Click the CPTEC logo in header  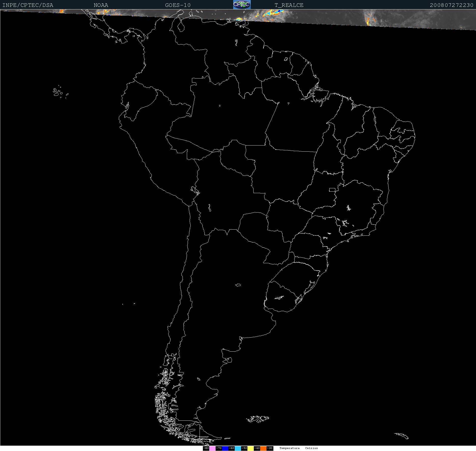[242, 5]
